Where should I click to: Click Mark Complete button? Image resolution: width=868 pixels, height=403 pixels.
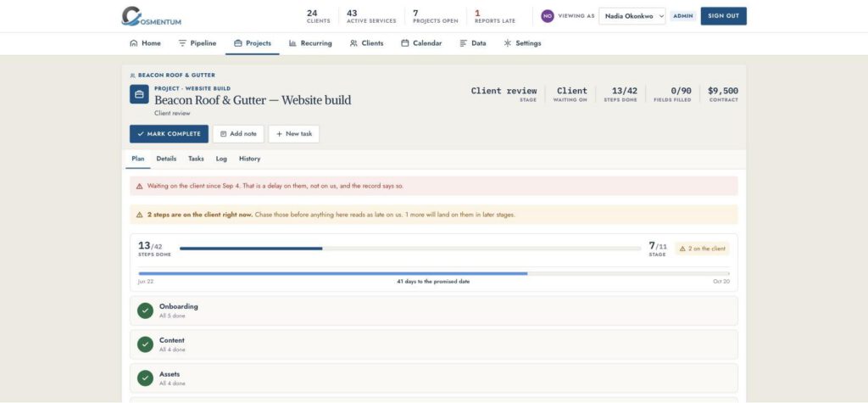[169, 133]
